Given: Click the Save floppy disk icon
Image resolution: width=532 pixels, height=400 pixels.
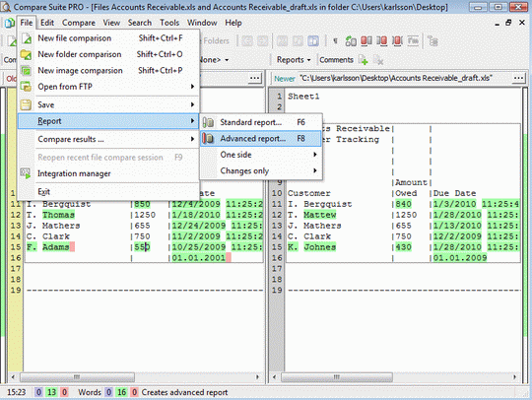Looking at the screenshot, I should [27, 104].
